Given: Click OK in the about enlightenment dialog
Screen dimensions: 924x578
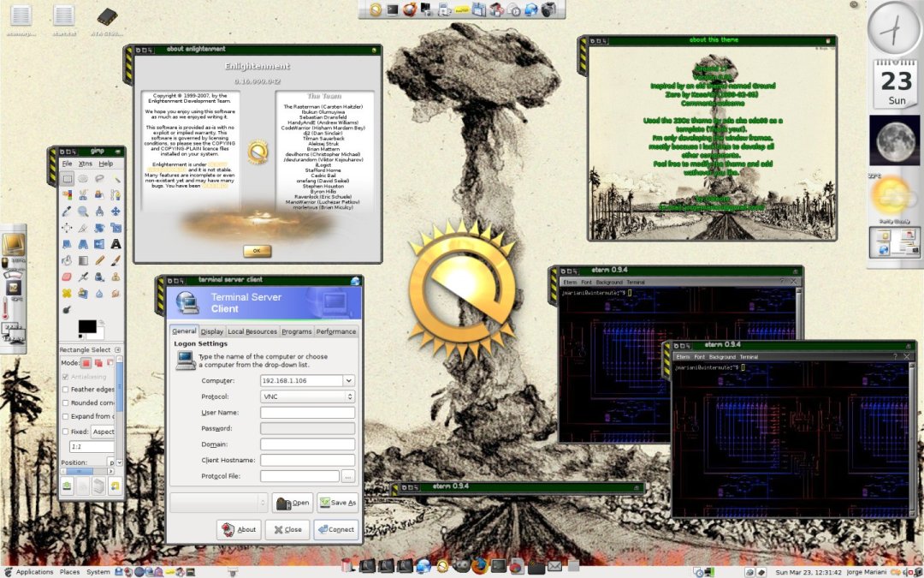Looking at the screenshot, I should tap(257, 251).
